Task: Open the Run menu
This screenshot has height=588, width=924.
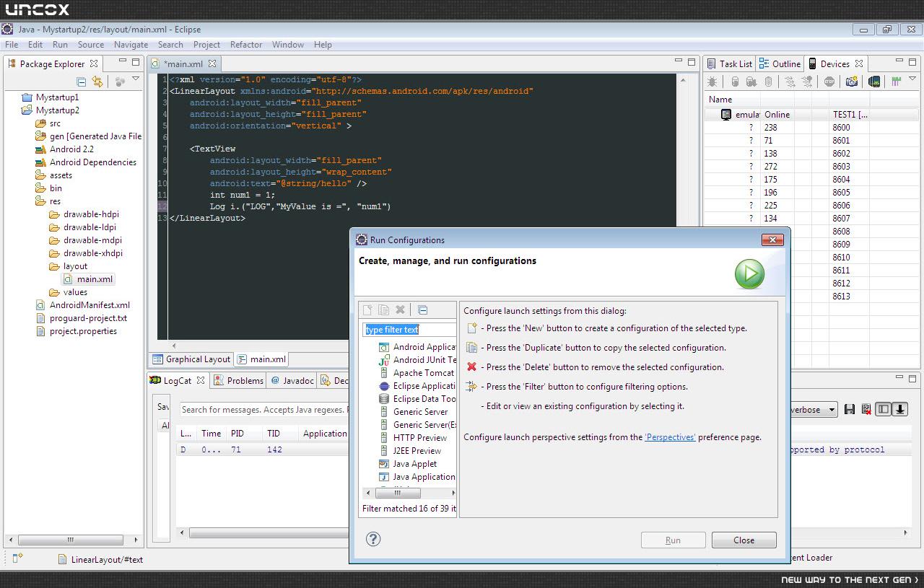Action: point(60,44)
